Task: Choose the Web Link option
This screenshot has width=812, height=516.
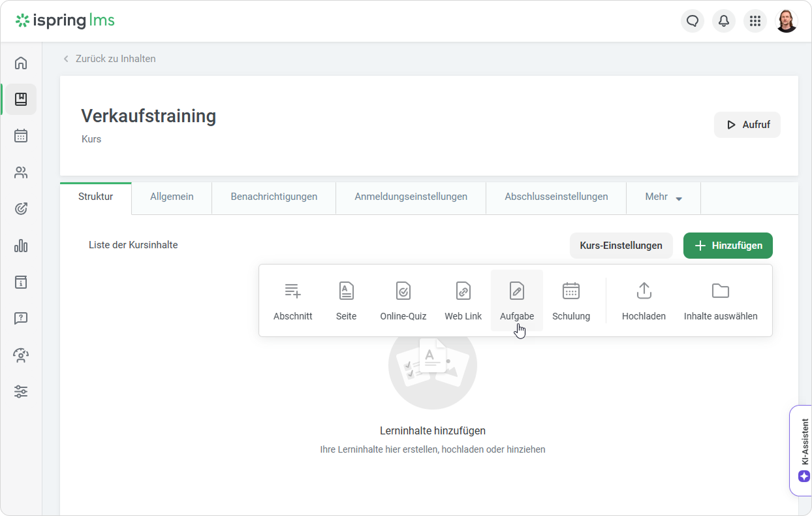Action: tap(463, 291)
